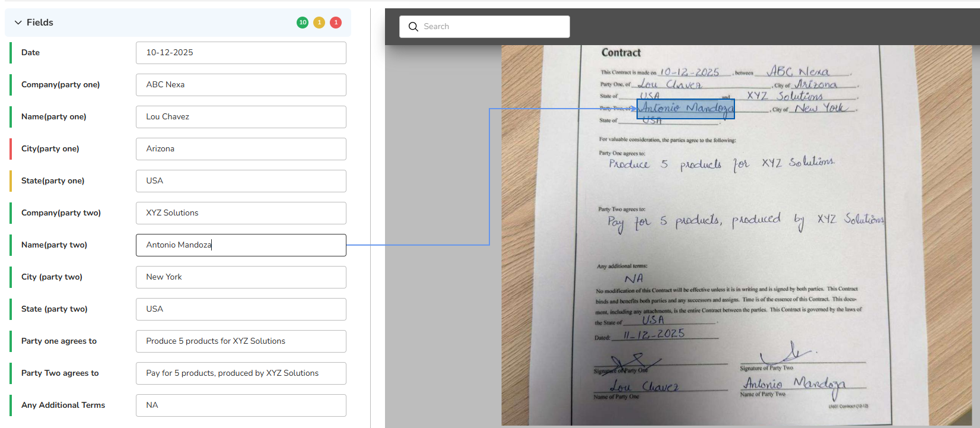
Task: Select the Company(party one) input with ABC Nexa
Action: pos(241,85)
